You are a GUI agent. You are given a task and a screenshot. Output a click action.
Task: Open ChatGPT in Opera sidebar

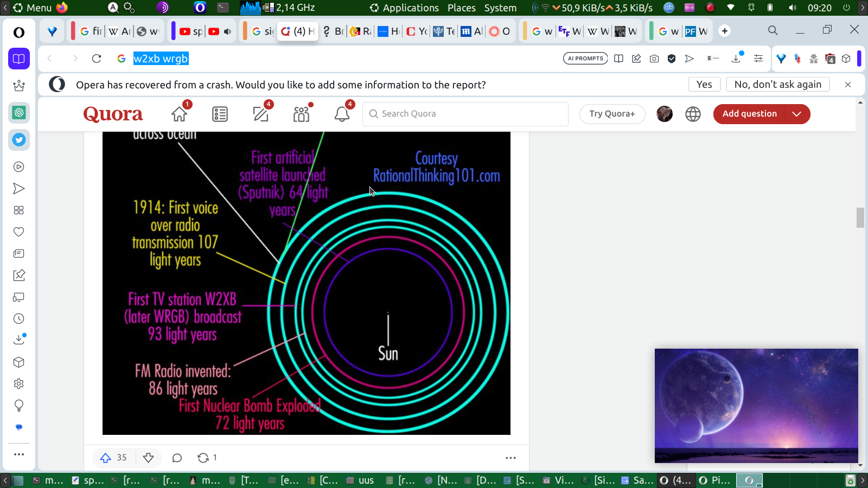coord(19,113)
